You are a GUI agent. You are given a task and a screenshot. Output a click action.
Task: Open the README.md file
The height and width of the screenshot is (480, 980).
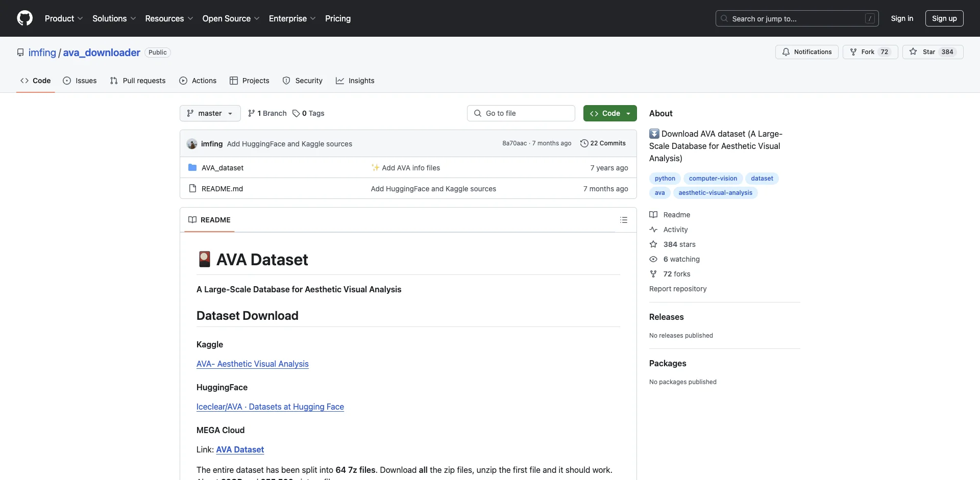click(222, 189)
